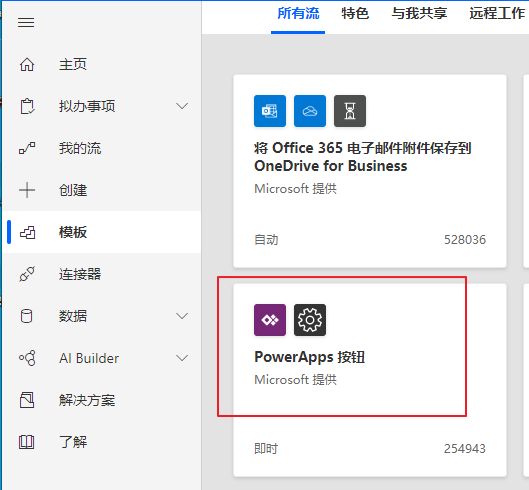
Task: Open 连接器 in the sidebar
Action: 80,274
